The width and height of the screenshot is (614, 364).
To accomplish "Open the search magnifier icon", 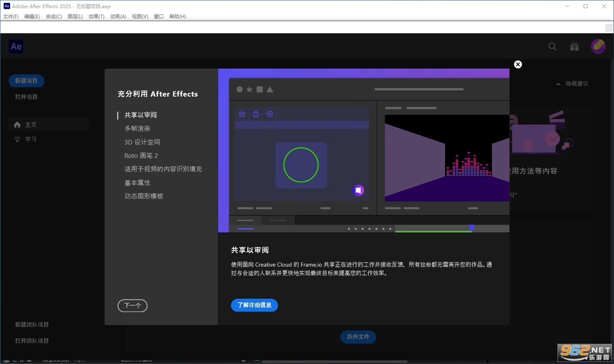I will click(552, 46).
